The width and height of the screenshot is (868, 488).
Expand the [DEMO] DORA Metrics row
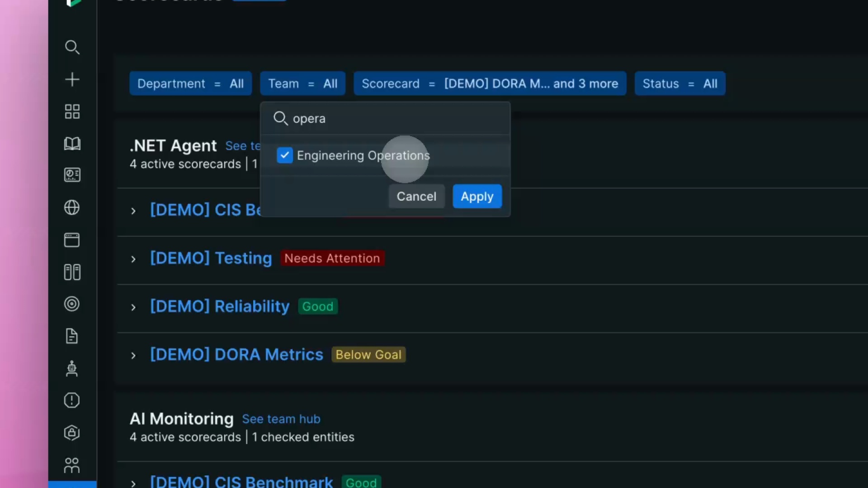click(x=133, y=356)
